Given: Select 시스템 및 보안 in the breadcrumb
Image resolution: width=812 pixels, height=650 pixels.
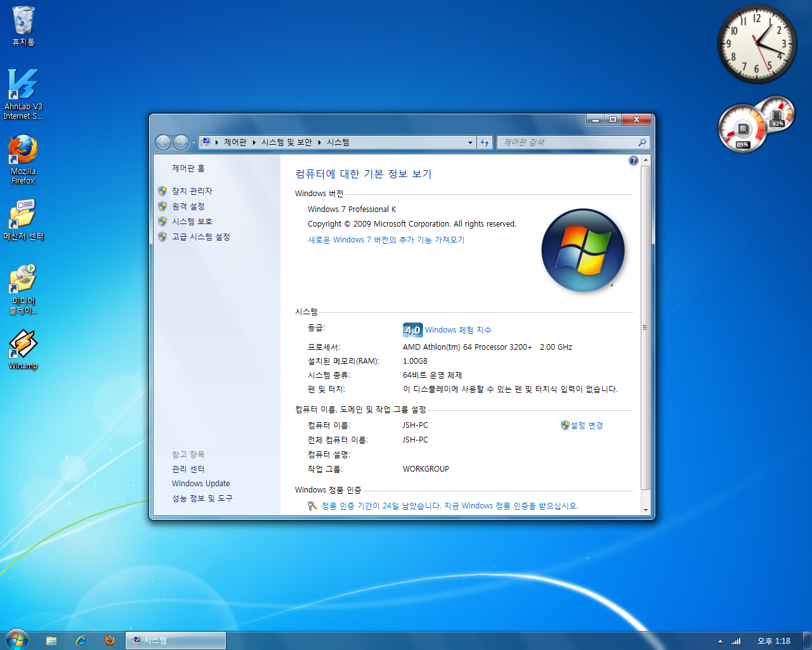Looking at the screenshot, I should click(287, 142).
